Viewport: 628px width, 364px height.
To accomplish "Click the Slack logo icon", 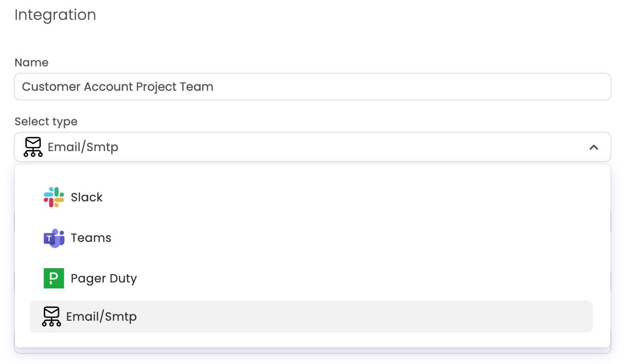I will (53, 197).
